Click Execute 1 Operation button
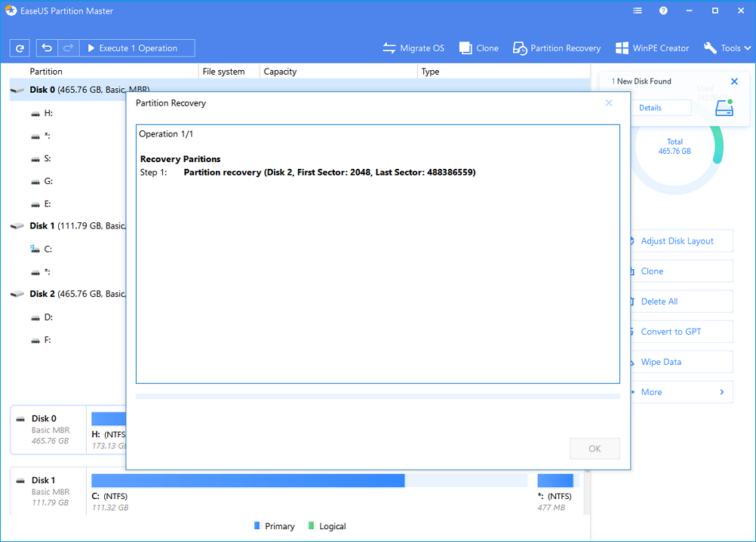The height and width of the screenshot is (542, 756). tap(137, 48)
